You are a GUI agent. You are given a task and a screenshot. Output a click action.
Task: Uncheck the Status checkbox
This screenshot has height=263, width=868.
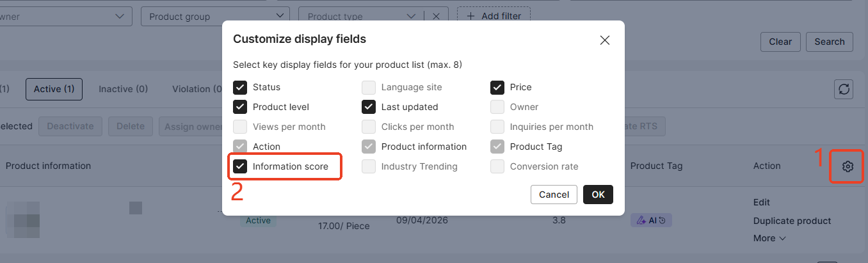pos(240,87)
